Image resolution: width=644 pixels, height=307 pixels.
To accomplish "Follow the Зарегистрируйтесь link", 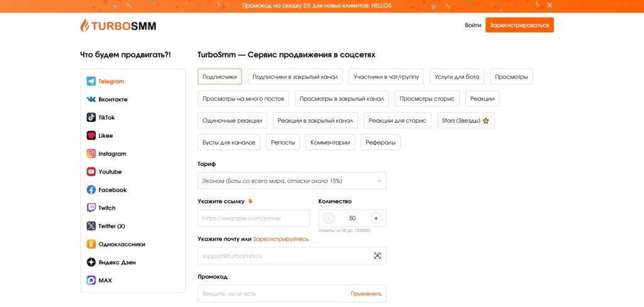I will [x=281, y=239].
